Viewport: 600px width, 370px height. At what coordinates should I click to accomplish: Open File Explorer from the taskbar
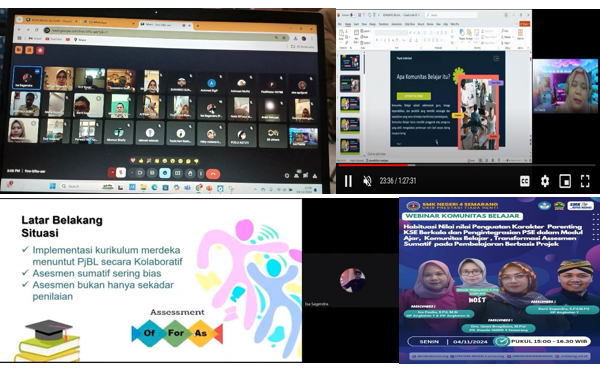pos(143,187)
